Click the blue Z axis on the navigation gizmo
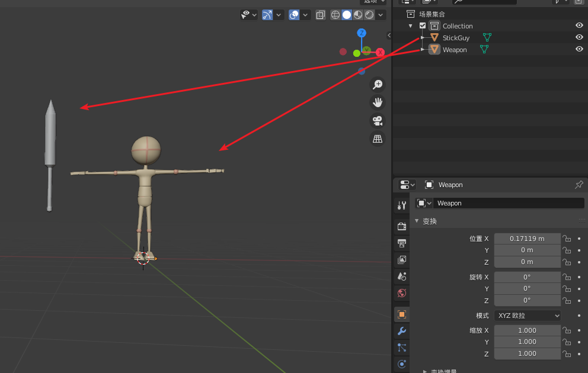Image resolution: width=588 pixels, height=373 pixels. (x=362, y=33)
